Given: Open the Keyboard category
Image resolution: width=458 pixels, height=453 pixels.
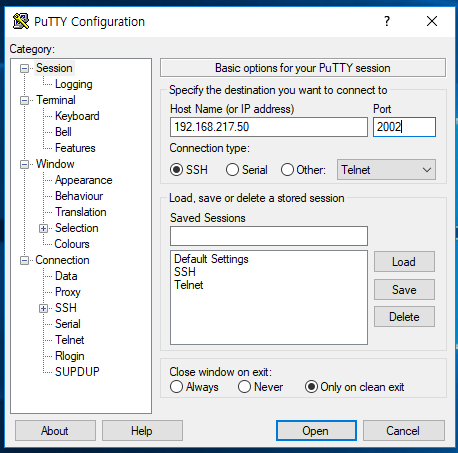Looking at the screenshot, I should [x=77, y=116].
